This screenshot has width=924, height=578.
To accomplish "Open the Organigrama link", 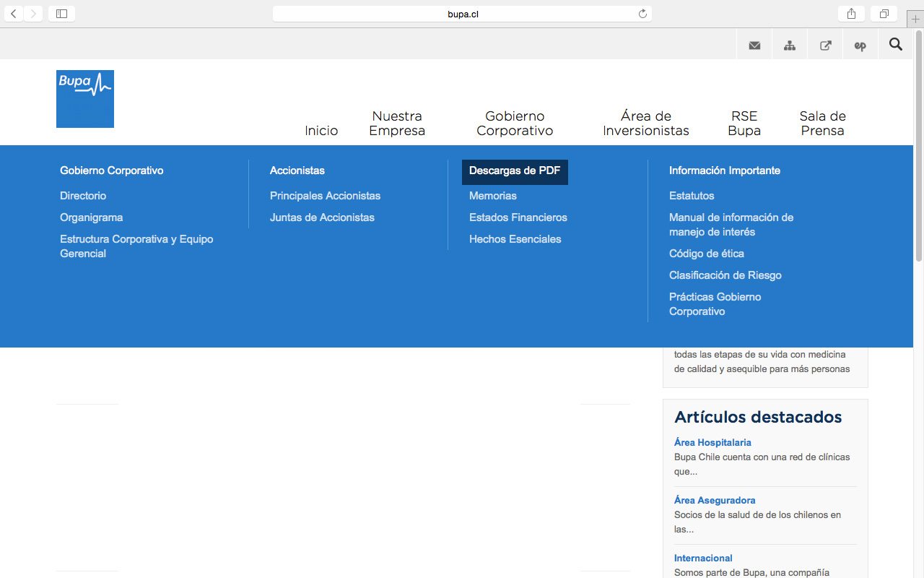I will 92,217.
